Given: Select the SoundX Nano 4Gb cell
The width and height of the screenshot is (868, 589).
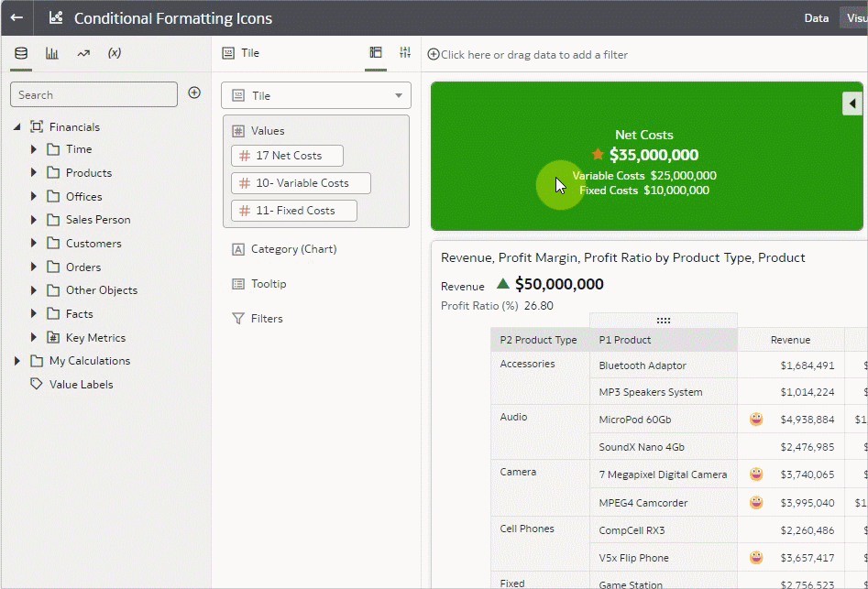Looking at the screenshot, I should click(x=664, y=446).
